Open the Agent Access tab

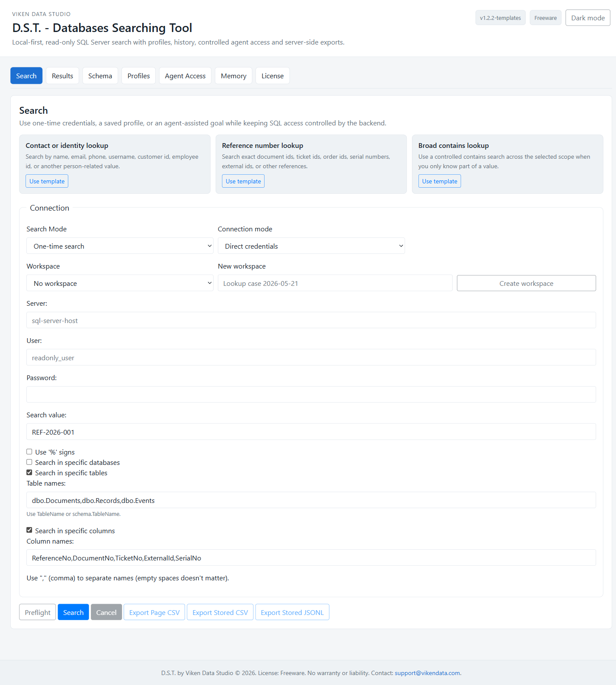coord(185,76)
